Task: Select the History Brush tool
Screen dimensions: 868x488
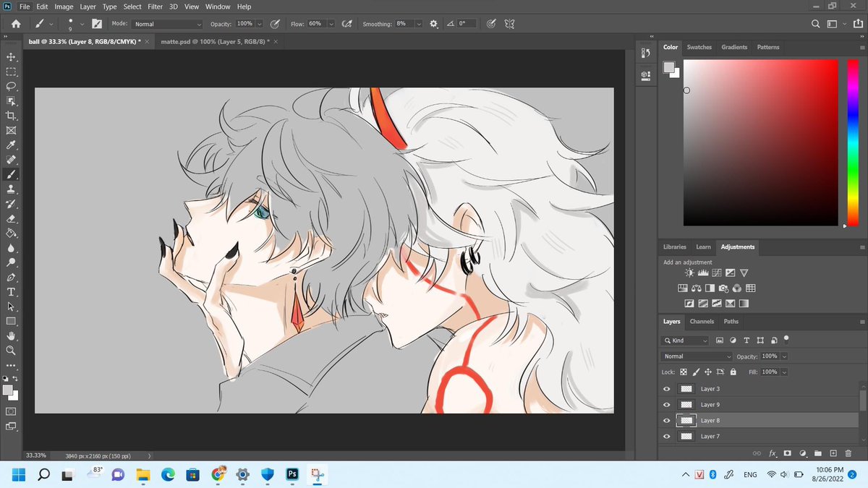Action: (11, 204)
